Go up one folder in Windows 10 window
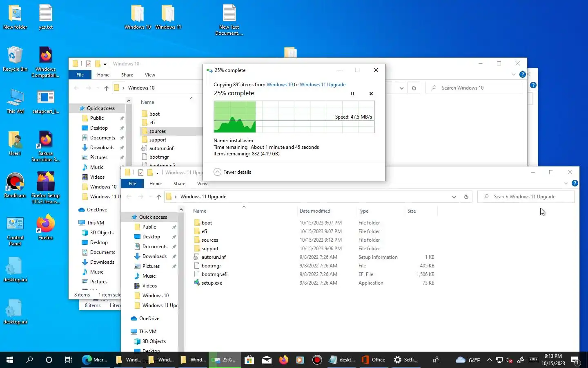This screenshot has width=588, height=368. click(107, 88)
